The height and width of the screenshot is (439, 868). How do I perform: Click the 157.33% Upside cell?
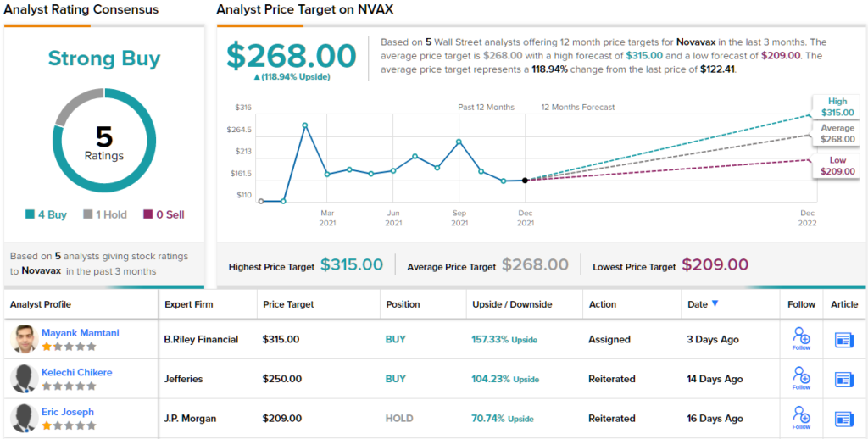504,339
